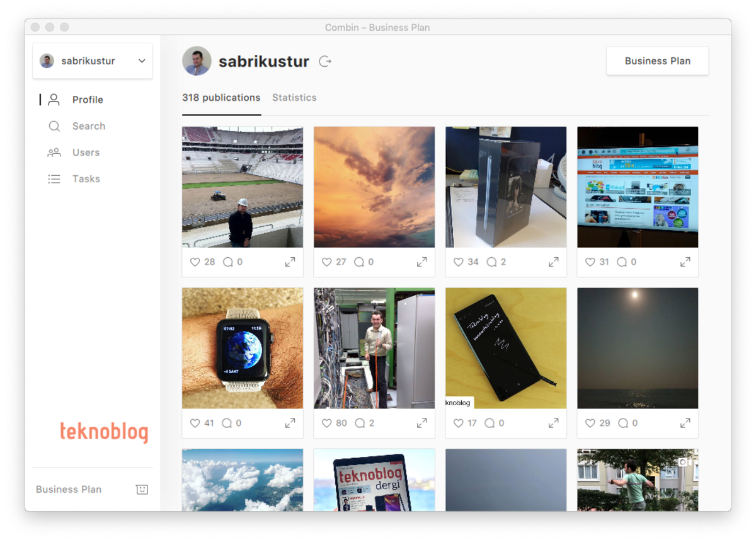Expand the stadium photo with 28 likes
This screenshot has height=542, width=756.
pos(290,262)
